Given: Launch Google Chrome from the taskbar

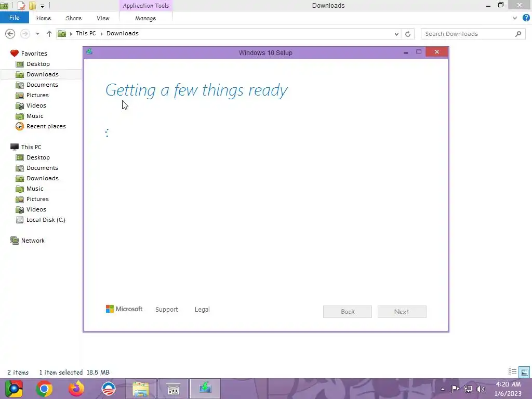Looking at the screenshot, I should [x=44, y=389].
